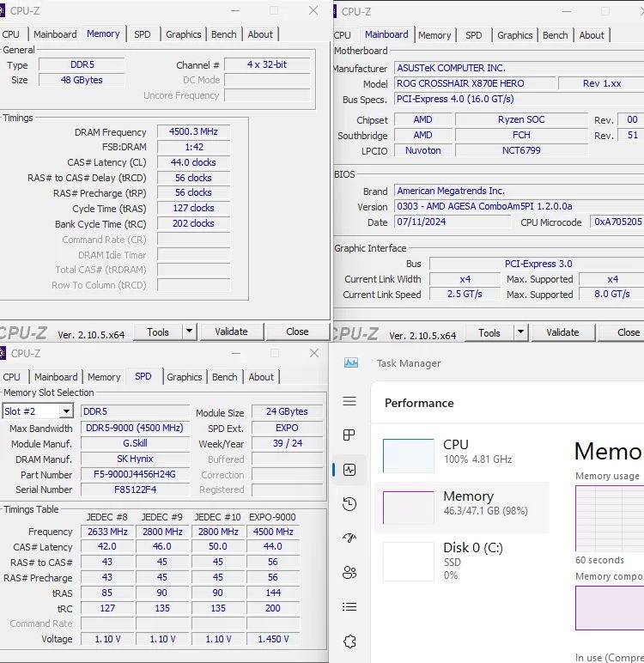Screen dimensions: 644x663
Task: Open Mainboard tab in Memory window
Action: [x=55, y=34]
